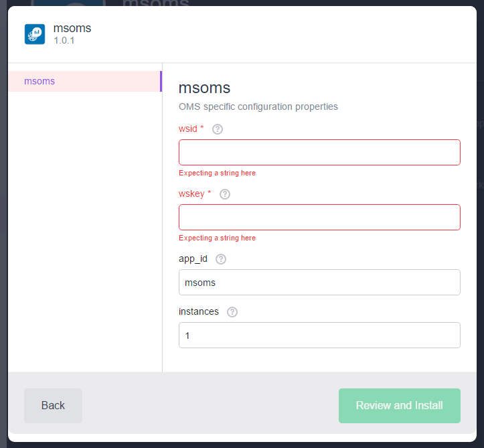Click Review and Install button
Screen dimensions: 484x448
pos(400,405)
